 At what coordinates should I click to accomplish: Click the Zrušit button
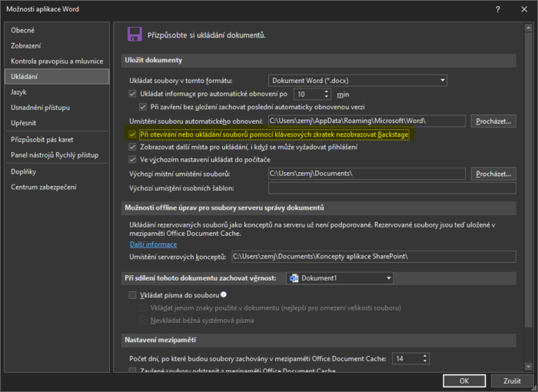(512, 380)
